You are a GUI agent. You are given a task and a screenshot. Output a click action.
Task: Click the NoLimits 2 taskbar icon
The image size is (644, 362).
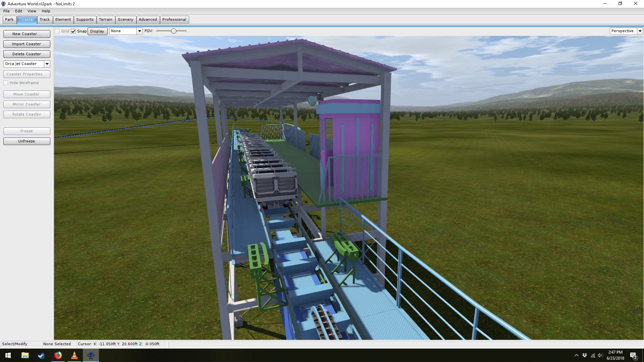coord(91,355)
